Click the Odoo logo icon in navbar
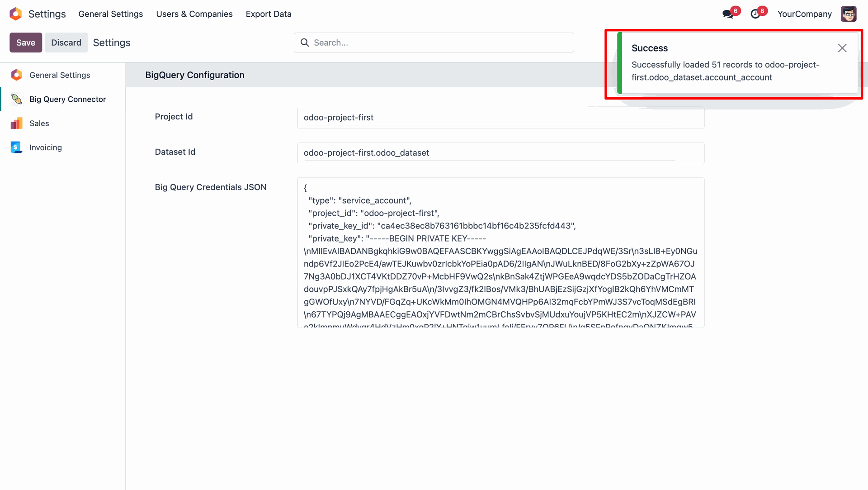 tap(15, 14)
